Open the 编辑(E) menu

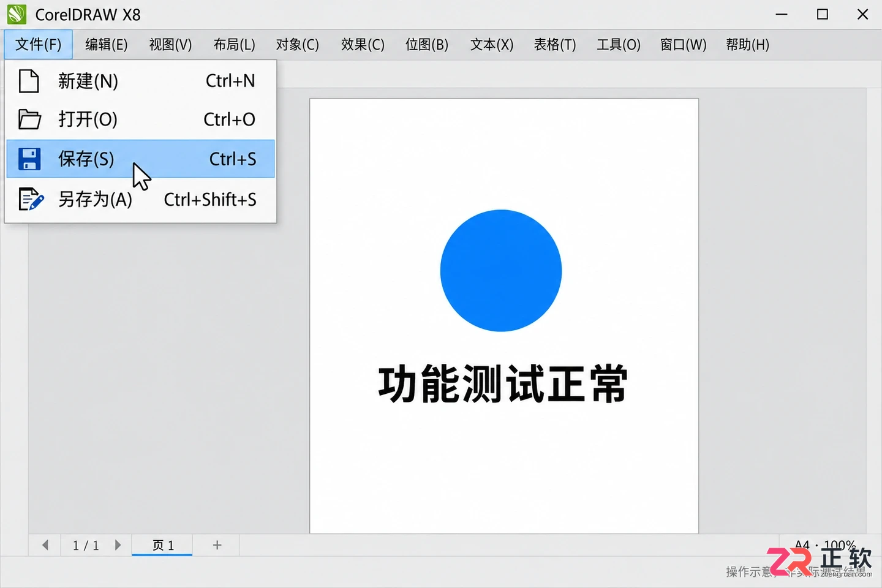click(106, 45)
